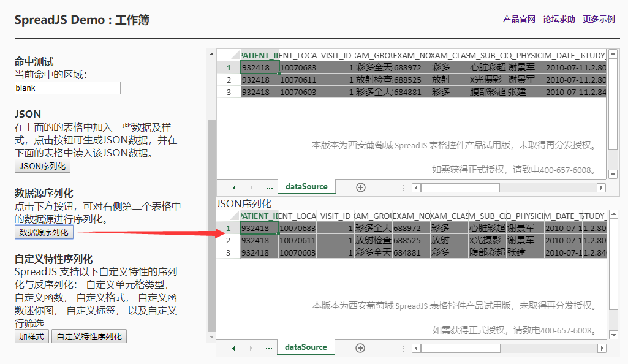Next sheet arrow in bottom spreadsheet tab bar
Screen dimensions: 628x364
pos(251,348)
